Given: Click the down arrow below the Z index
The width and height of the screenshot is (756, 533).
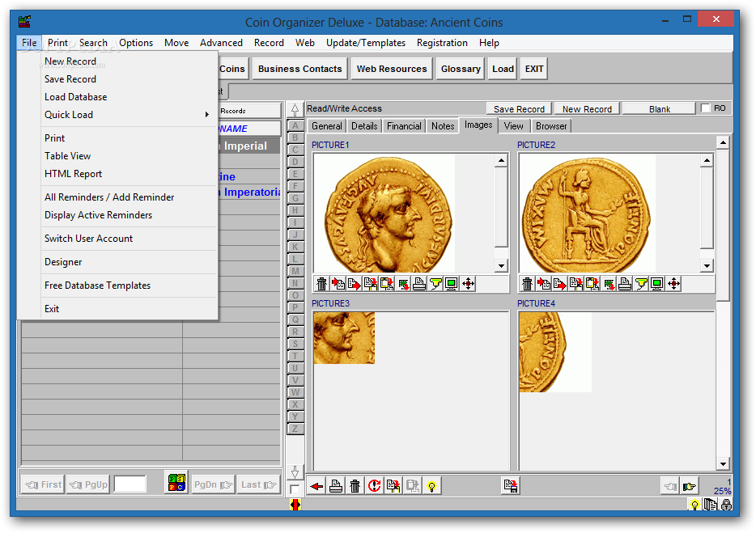Looking at the screenshot, I should tap(295, 472).
